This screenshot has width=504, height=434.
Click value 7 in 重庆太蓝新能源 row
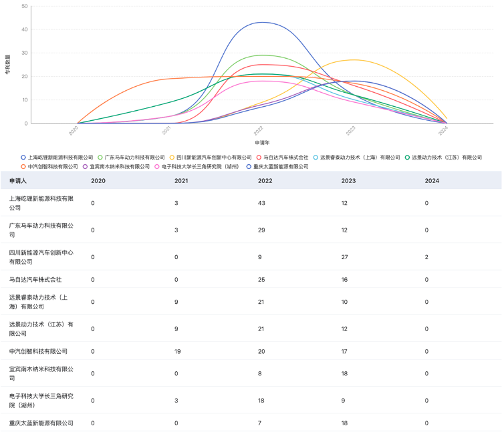click(x=259, y=423)
